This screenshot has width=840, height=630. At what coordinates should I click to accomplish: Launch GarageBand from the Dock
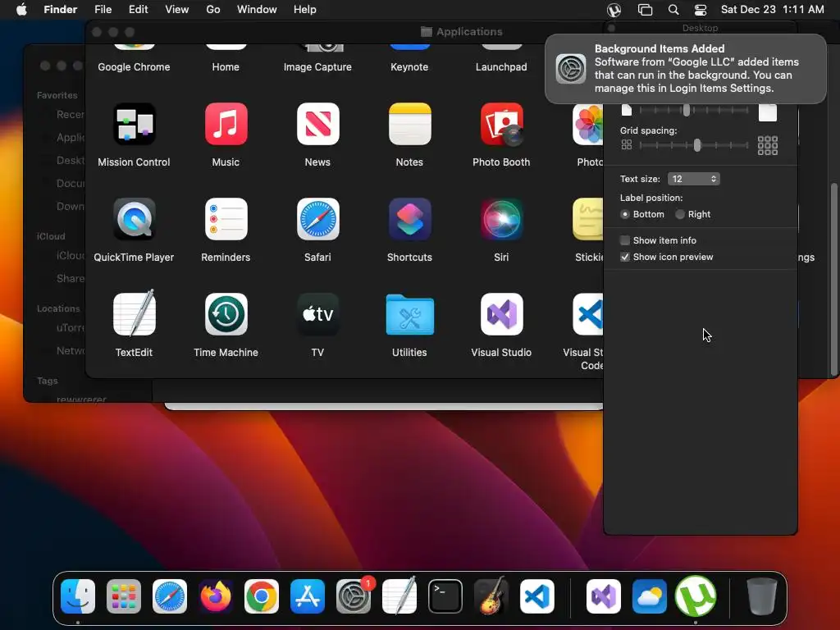coord(491,596)
